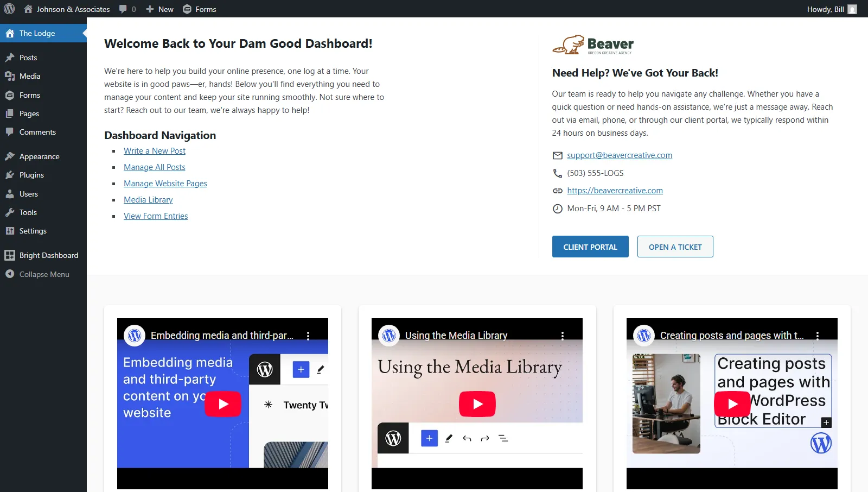Open more options on Embedding media video
Viewport: 868px width, 492px height.
[x=308, y=336]
